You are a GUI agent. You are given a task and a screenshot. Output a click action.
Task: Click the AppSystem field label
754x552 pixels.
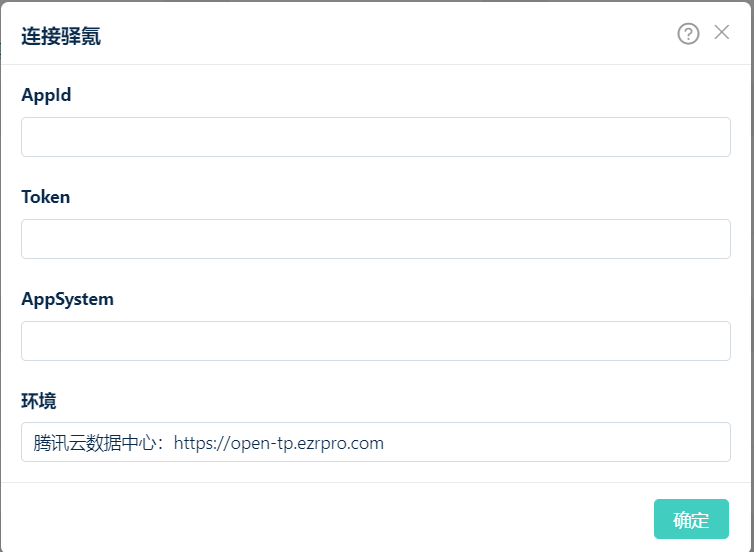67,299
